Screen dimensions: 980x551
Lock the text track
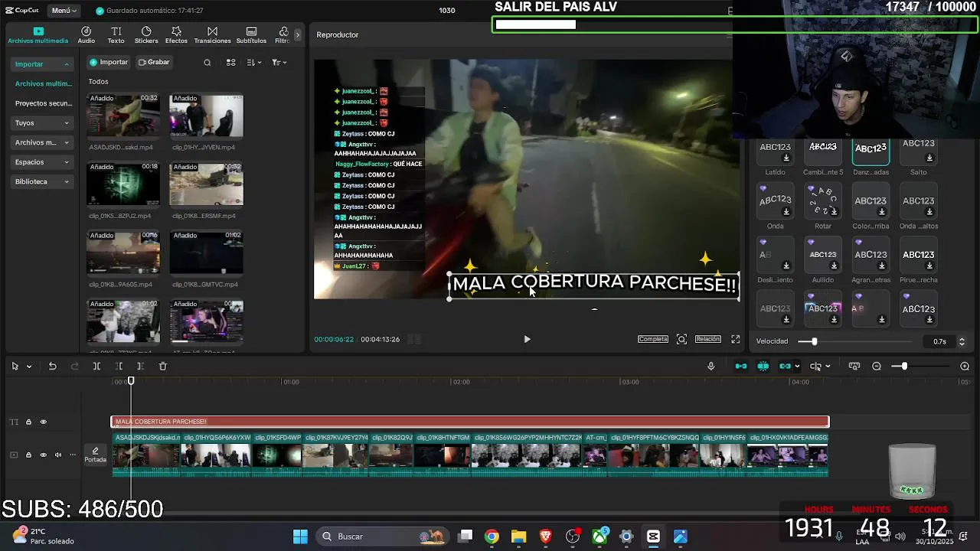pyautogui.click(x=28, y=422)
